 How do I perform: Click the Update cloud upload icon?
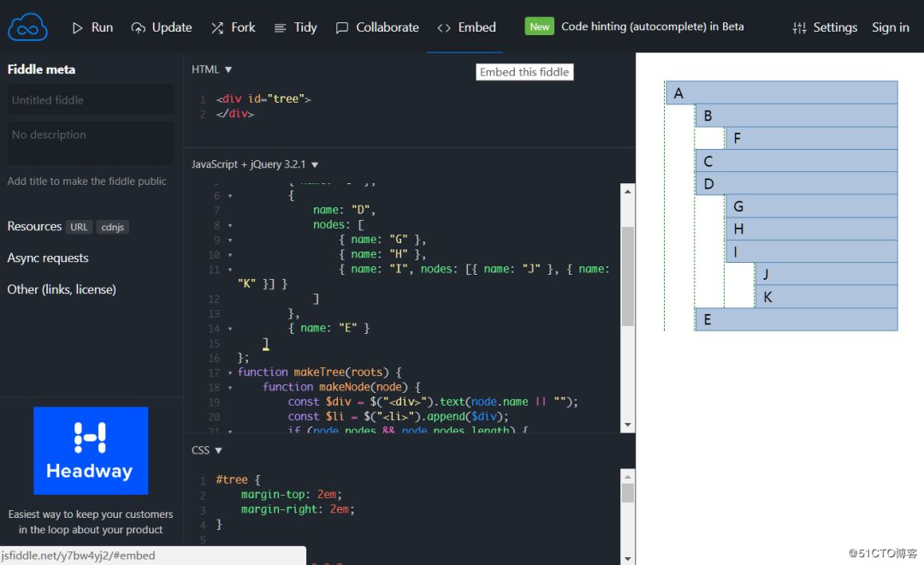tap(138, 27)
